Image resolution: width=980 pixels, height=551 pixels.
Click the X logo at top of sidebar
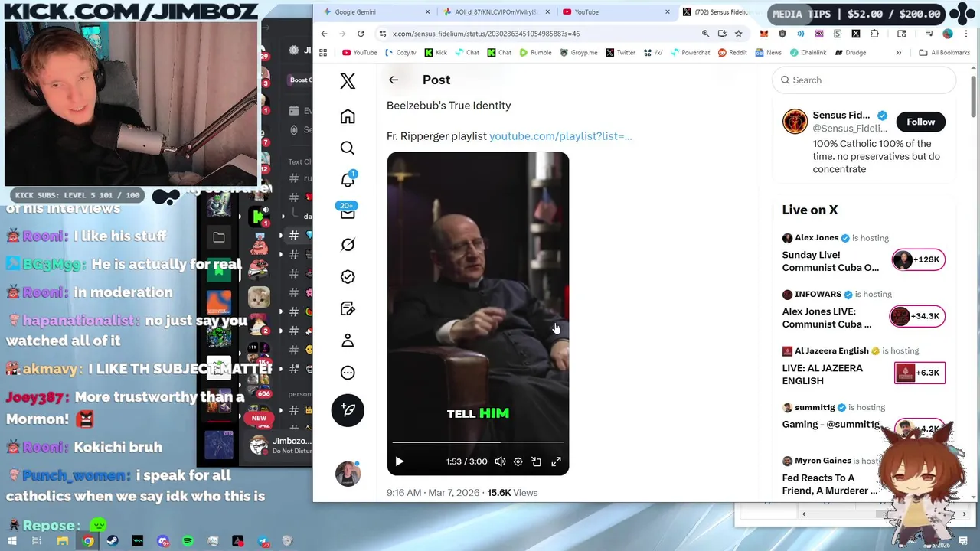[x=348, y=81]
